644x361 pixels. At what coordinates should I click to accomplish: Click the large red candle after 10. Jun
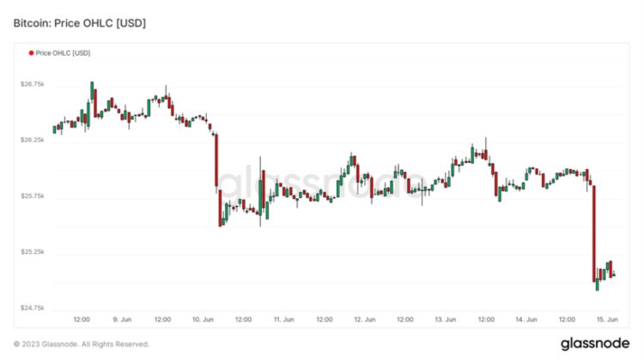[x=216, y=159]
